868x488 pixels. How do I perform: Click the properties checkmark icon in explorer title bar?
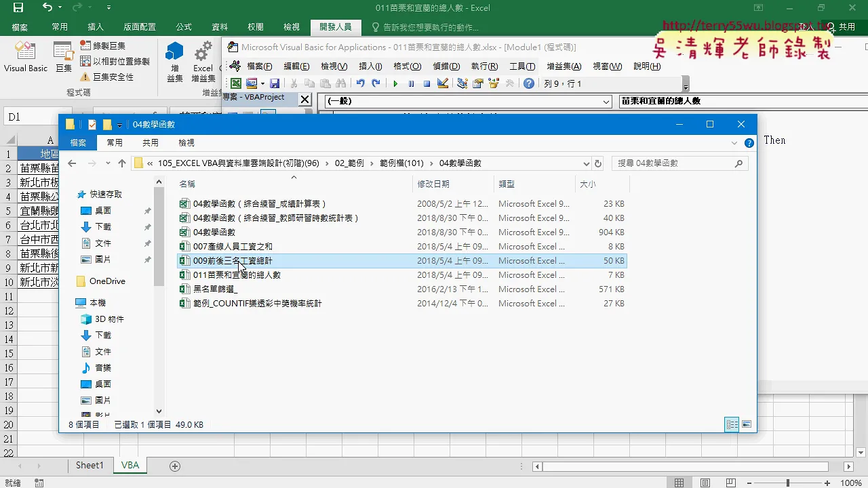93,125
